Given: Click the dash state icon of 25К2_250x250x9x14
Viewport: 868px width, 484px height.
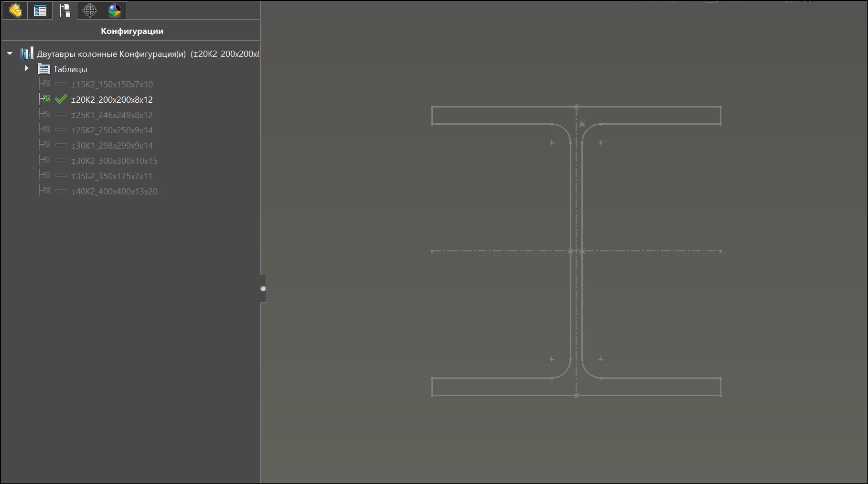Looking at the screenshot, I should click(x=61, y=129).
